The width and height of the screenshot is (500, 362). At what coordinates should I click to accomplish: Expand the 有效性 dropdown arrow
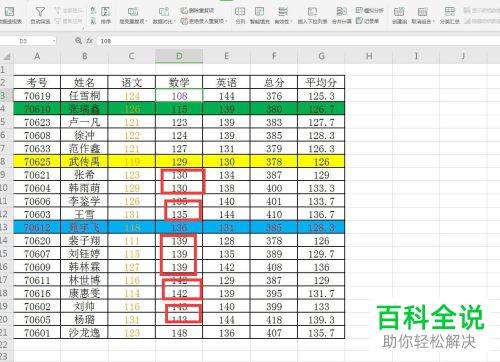pyautogui.click(x=291, y=22)
